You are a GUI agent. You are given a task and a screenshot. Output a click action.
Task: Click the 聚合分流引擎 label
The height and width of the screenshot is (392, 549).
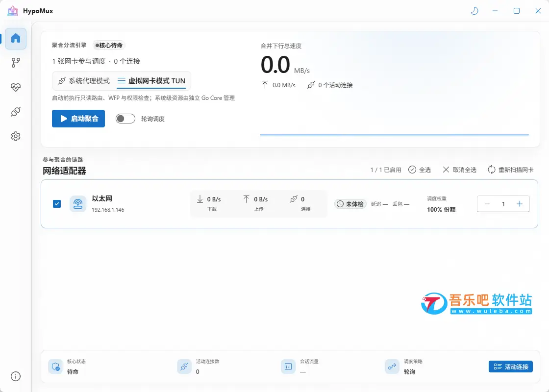[69, 45]
